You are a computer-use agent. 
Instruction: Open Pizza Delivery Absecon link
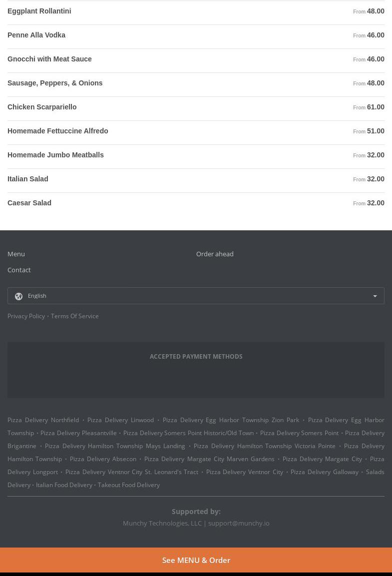(x=103, y=459)
